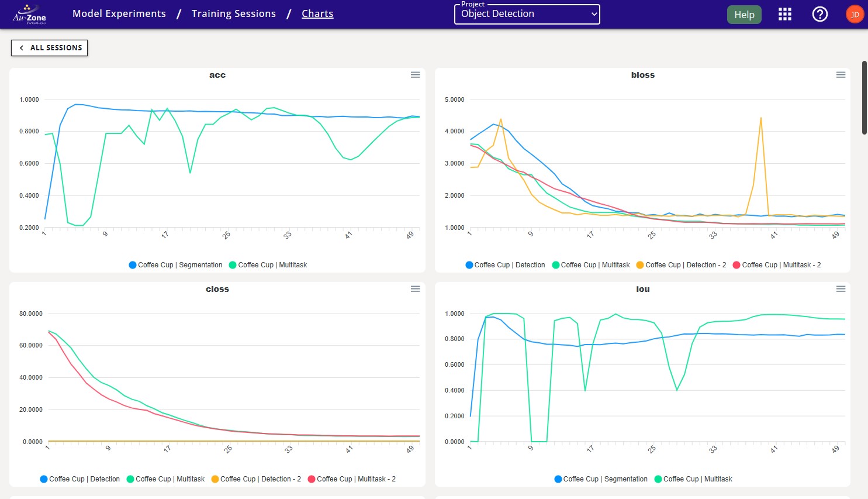Screen dimensions: 868x499
Task: Open the Project dropdown
Action: pyautogui.click(x=527, y=14)
